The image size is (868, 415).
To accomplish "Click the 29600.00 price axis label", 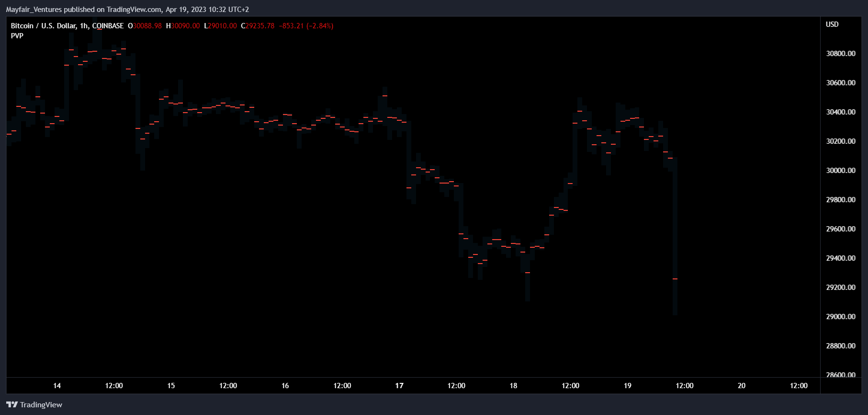I will tap(841, 229).
